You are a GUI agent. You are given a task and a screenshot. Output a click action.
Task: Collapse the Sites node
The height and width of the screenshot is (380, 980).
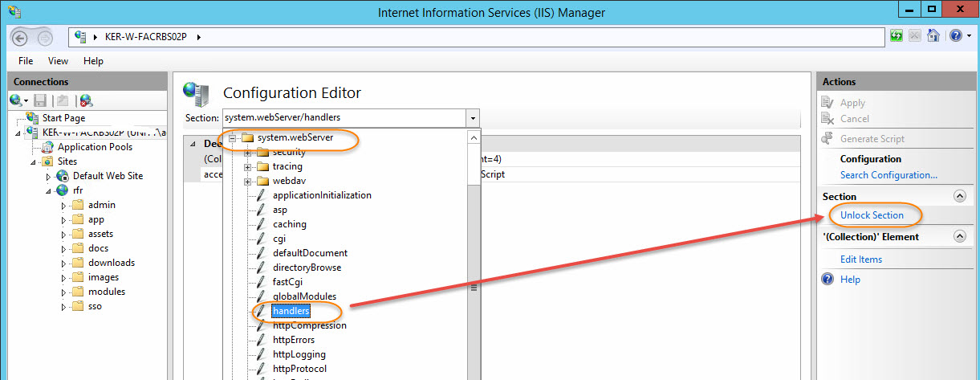(x=35, y=161)
